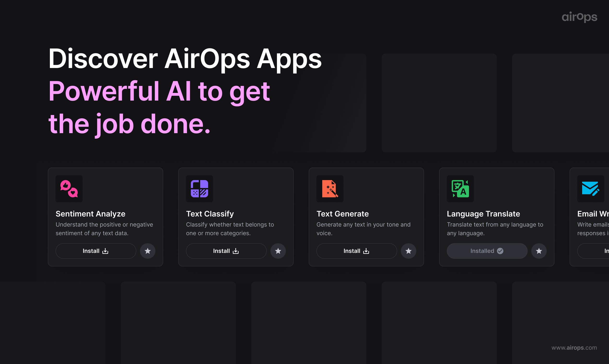Click the airOps logo in top right

(x=579, y=17)
